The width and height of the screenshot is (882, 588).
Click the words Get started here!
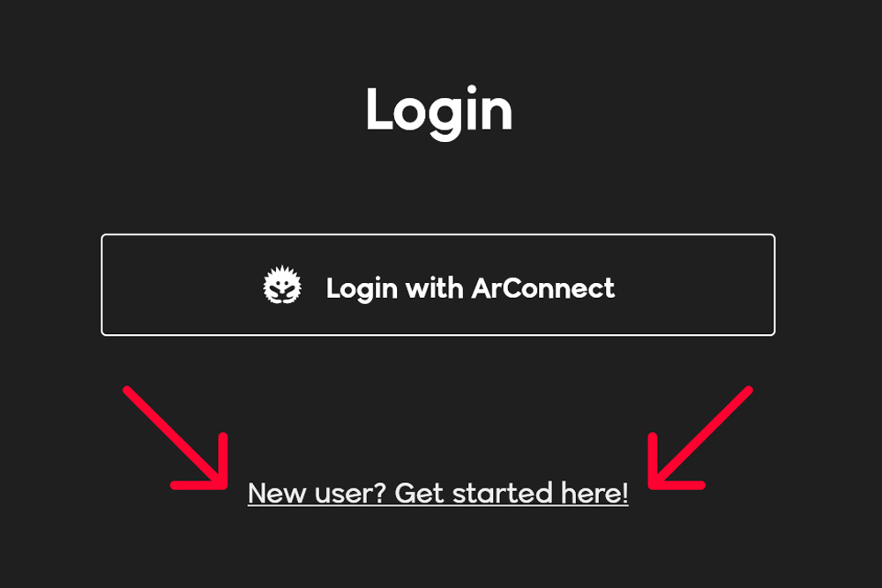[x=512, y=493]
